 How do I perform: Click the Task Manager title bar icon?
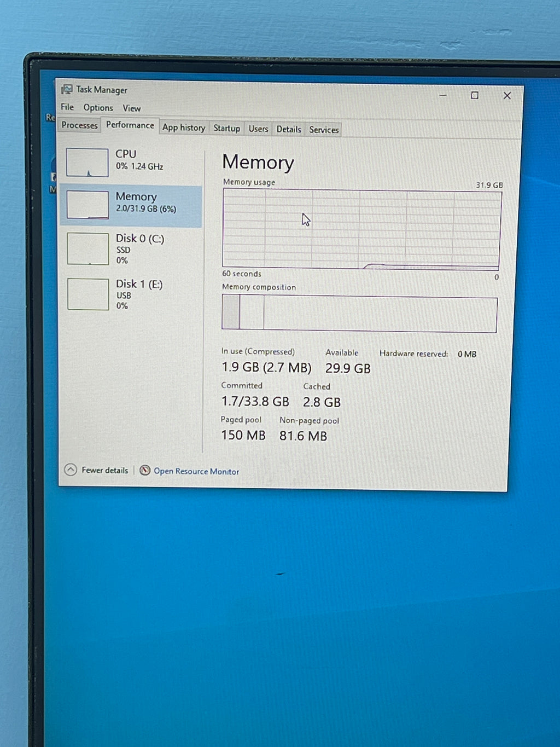(x=67, y=89)
